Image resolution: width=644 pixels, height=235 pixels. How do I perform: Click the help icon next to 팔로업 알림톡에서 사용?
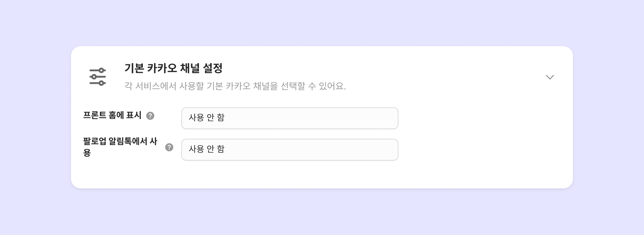169,147
